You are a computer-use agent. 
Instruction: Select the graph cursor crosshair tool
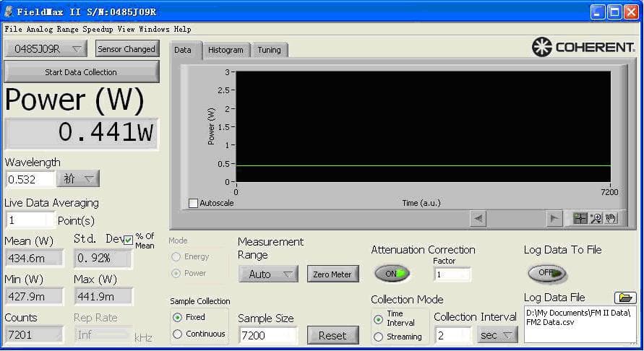pyautogui.click(x=580, y=218)
